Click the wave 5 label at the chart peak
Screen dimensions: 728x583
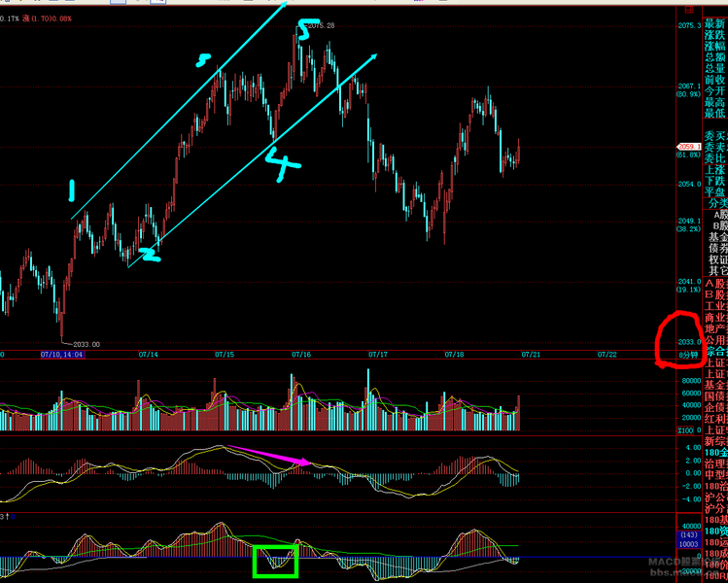(302, 33)
